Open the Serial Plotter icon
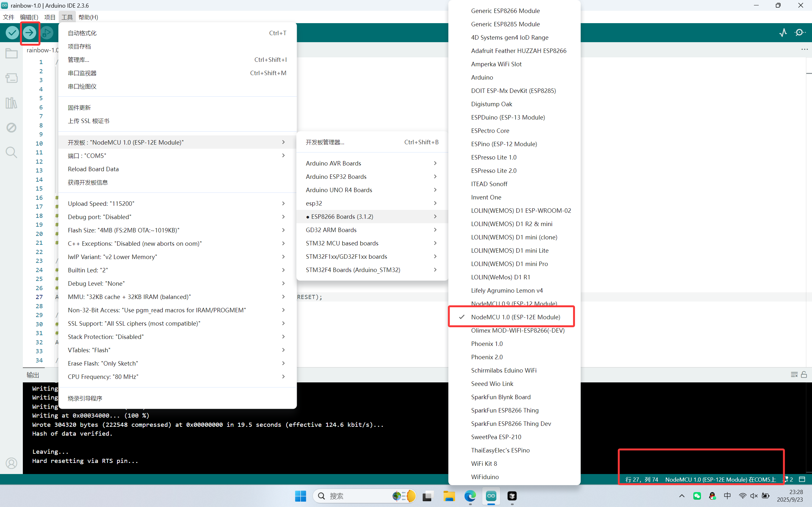The height and width of the screenshot is (507, 812). [x=783, y=33]
